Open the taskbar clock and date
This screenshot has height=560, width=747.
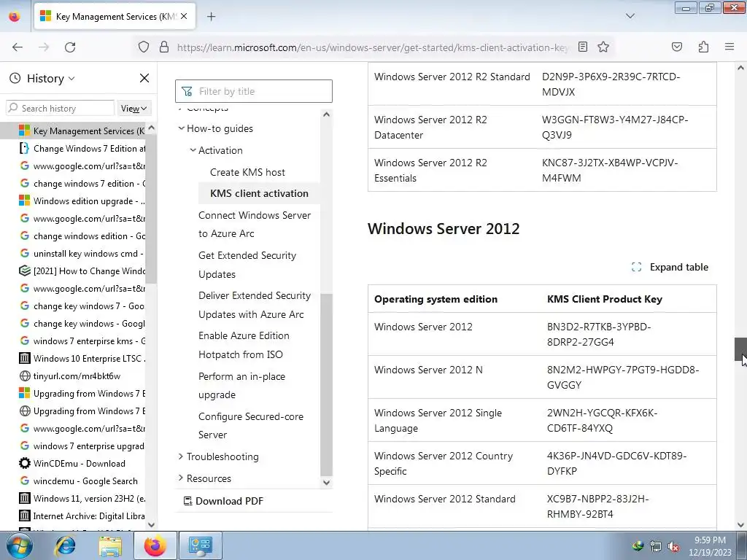pyautogui.click(x=710, y=546)
